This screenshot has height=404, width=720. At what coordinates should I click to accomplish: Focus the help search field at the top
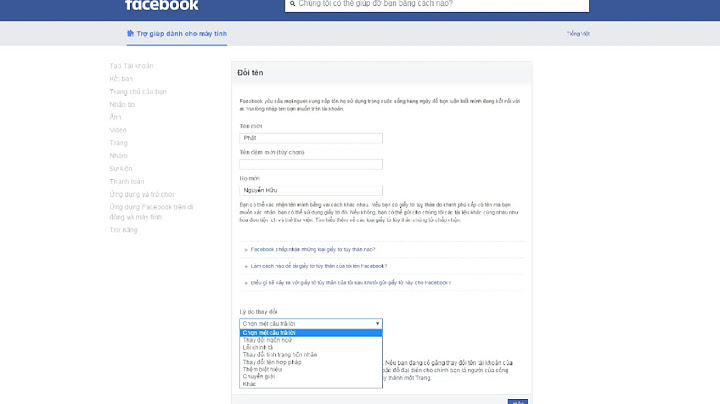tap(437, 4)
